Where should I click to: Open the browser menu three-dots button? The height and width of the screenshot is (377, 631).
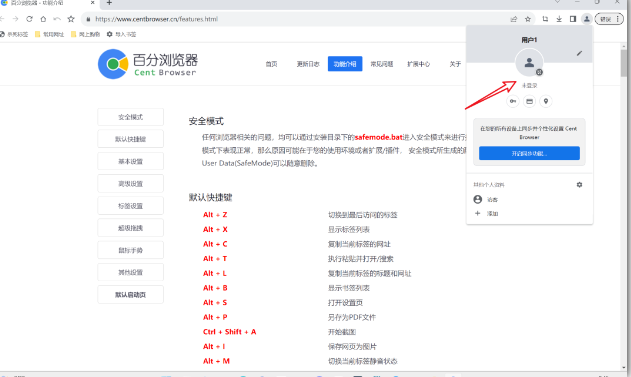pyautogui.click(x=617, y=19)
